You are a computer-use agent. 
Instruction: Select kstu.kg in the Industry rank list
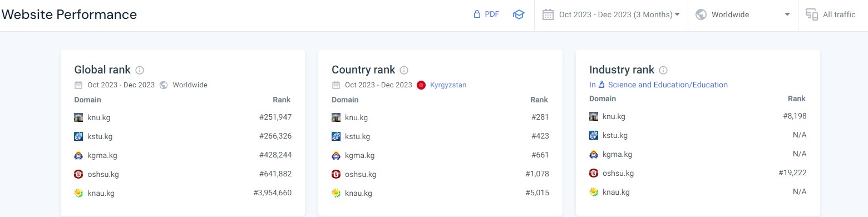pos(615,135)
